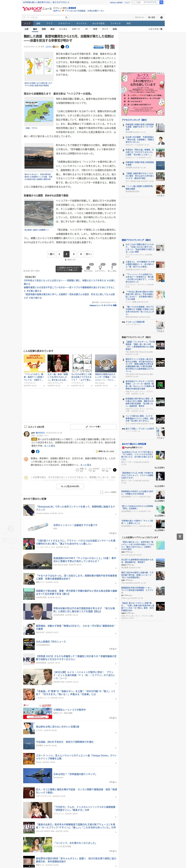Viewport: 186px width, 868px height.
Task: Share article on X below the headline
Action: point(62,47)
